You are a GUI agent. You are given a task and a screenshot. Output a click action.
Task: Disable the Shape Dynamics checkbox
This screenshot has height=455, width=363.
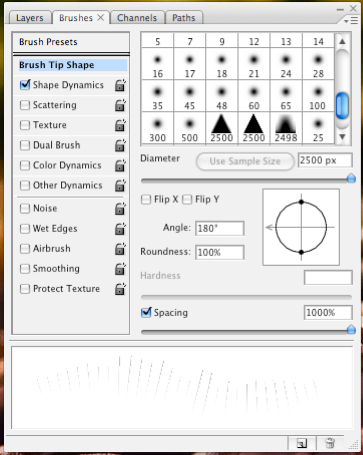pos(25,85)
